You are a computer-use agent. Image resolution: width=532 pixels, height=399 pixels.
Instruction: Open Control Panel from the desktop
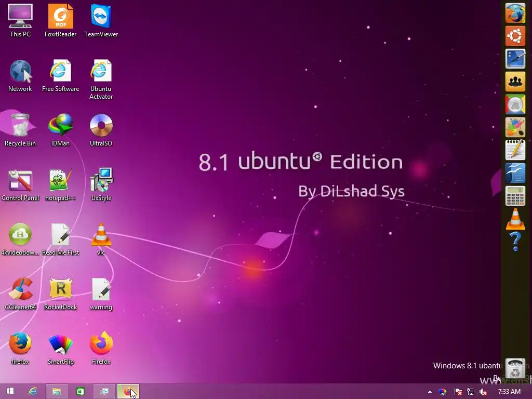[20, 184]
